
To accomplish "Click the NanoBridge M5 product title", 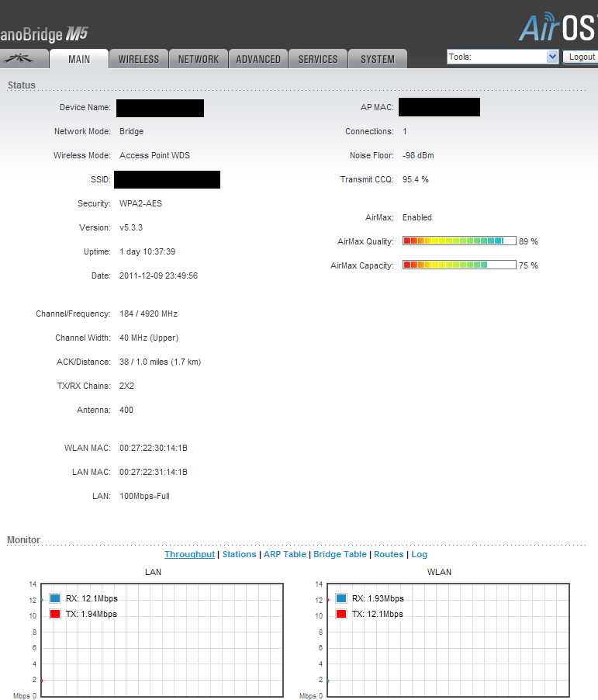I will [x=44, y=34].
